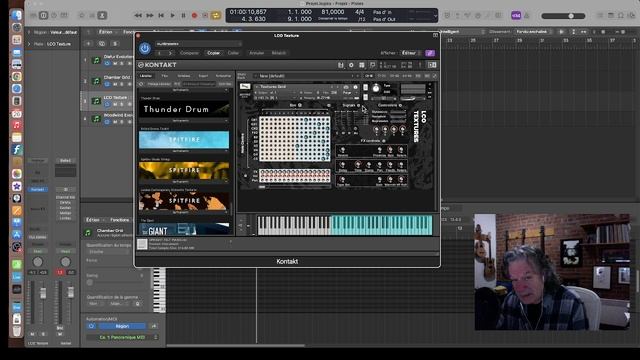The width and height of the screenshot is (640, 360).
Task: Open the plugin preset dropdown at top
Action: tap(198, 44)
